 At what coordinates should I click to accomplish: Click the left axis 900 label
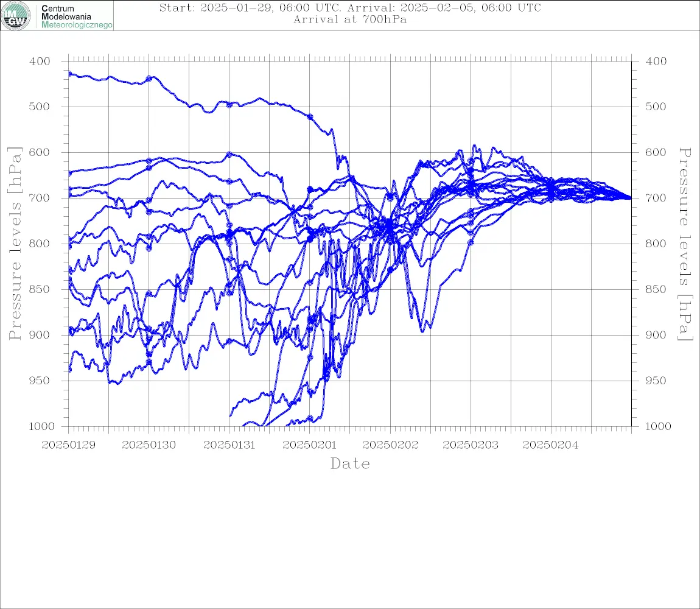40,335
